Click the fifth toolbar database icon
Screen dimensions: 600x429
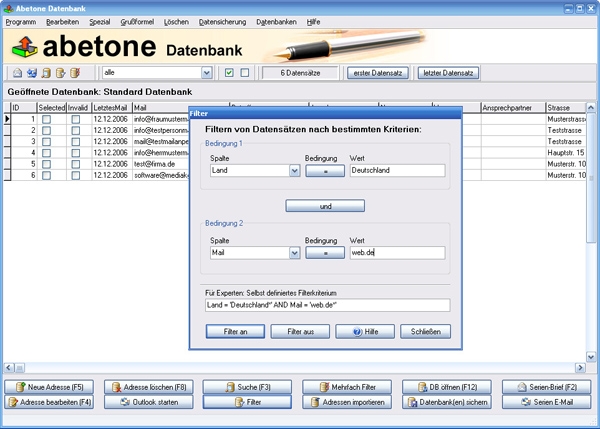pyautogui.click(x=76, y=73)
